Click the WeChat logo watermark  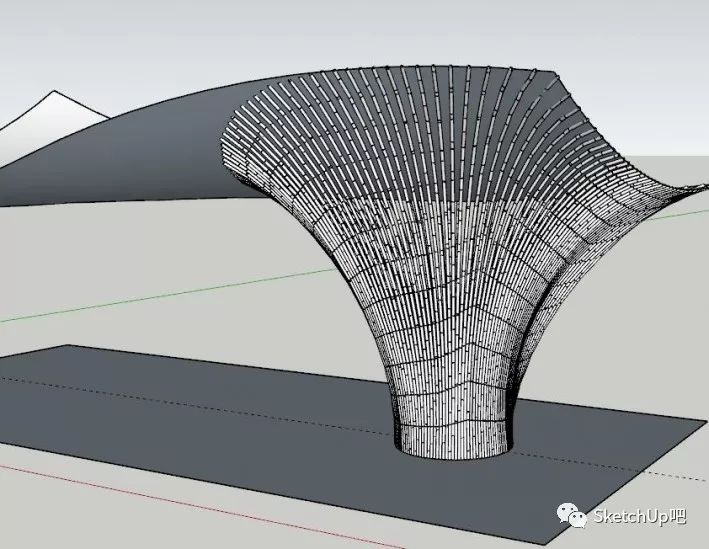pos(572,516)
